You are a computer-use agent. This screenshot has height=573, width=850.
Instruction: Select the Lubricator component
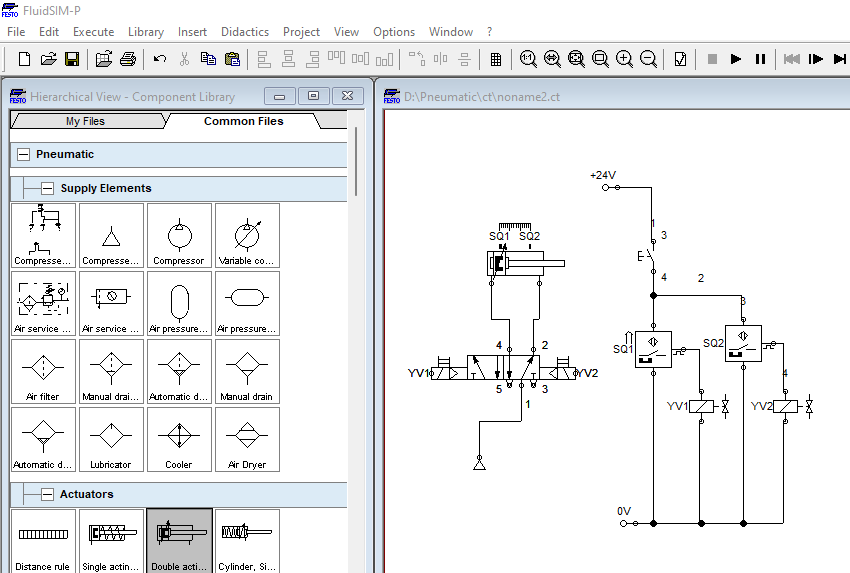click(111, 439)
